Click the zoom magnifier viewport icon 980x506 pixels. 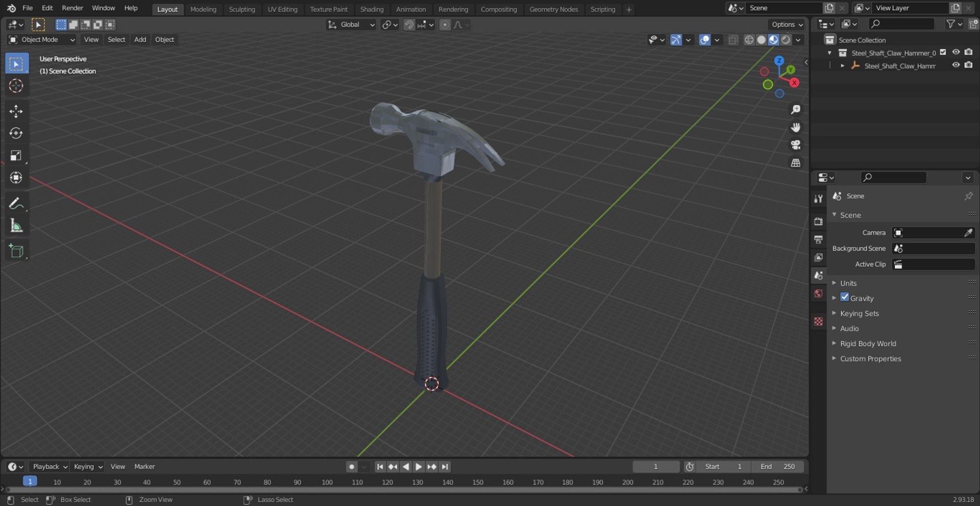point(795,110)
